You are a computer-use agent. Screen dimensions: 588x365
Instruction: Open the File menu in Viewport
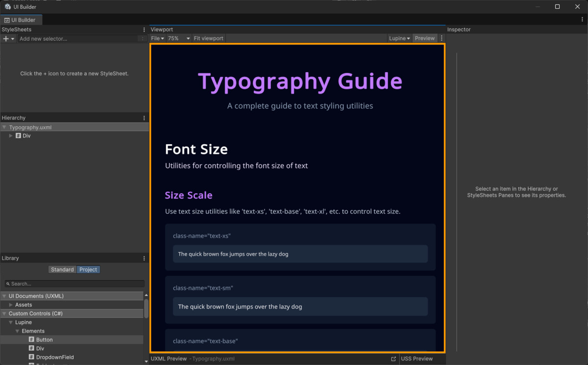[x=157, y=38]
